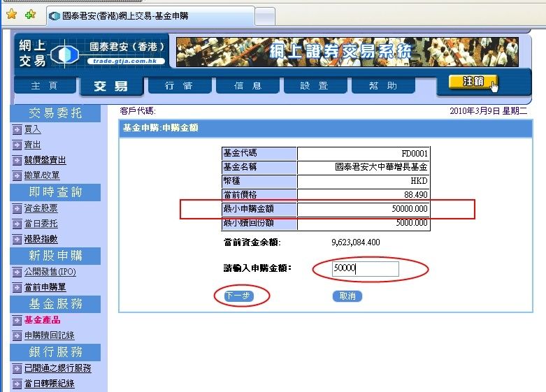The image size is (546, 392).
Task: Open the 撤單/改單 sidebar link
Action: (42, 175)
